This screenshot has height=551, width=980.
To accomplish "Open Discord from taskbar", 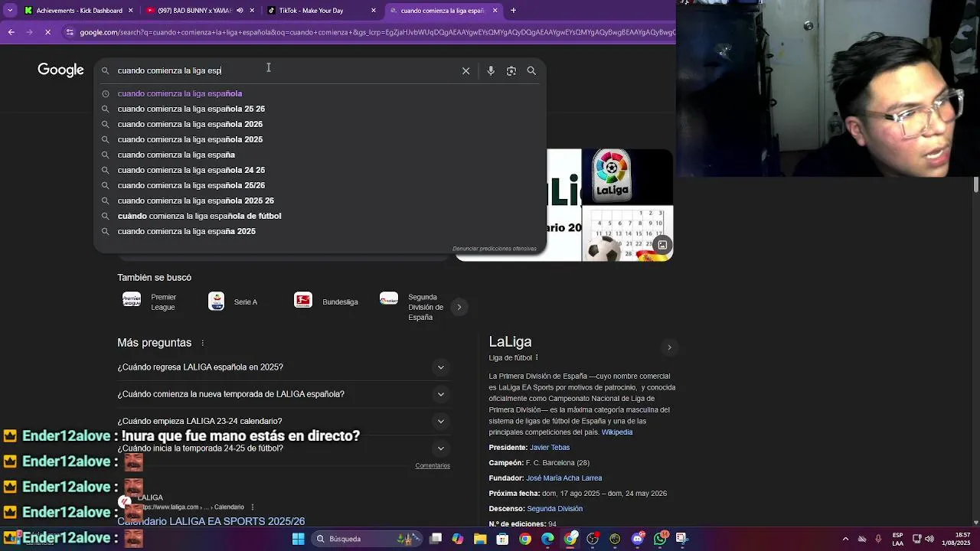I will pyautogui.click(x=637, y=539).
